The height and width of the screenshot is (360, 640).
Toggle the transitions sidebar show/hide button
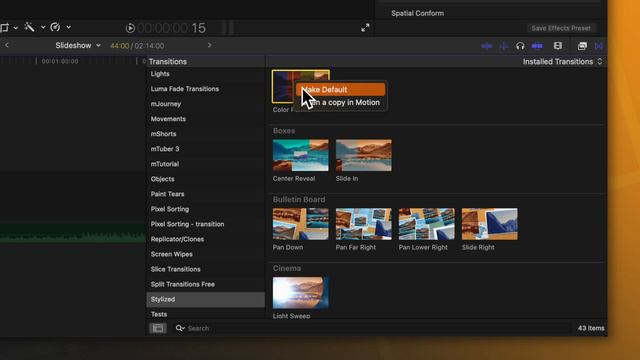tap(158, 328)
